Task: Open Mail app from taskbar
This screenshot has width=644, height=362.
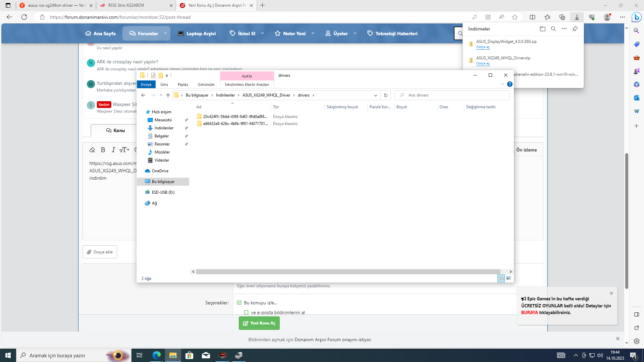Action: coord(206,355)
